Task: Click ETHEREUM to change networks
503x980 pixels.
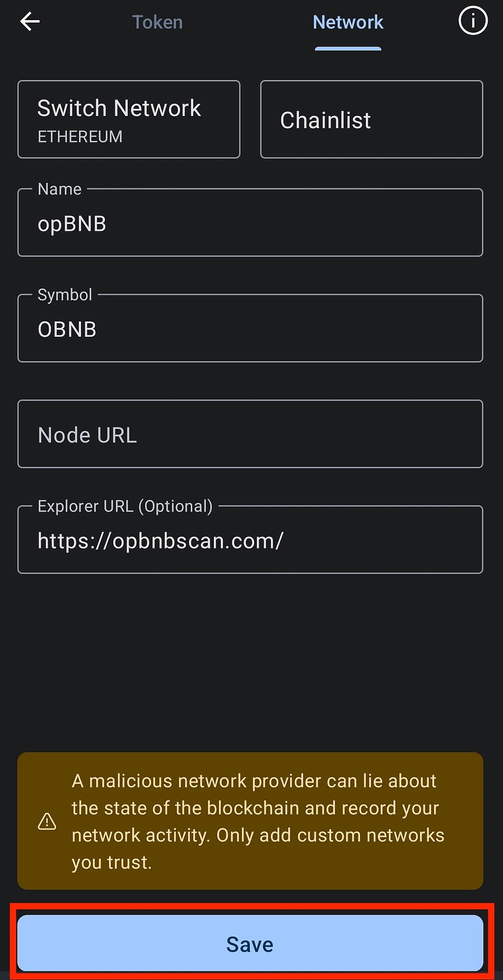Action: [80, 137]
